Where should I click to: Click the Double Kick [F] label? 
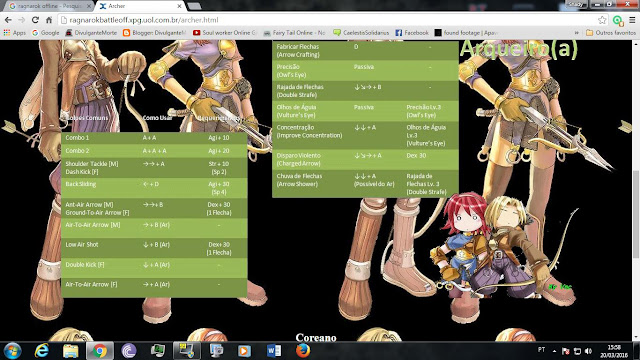85,264
